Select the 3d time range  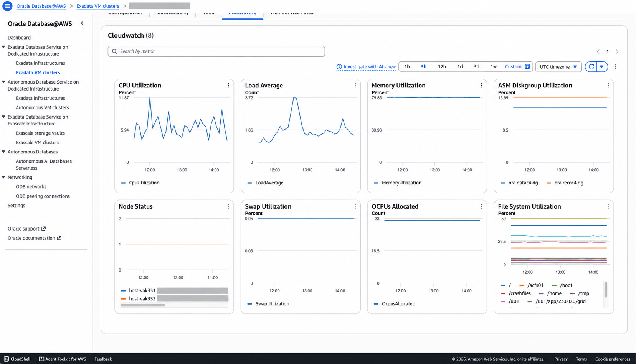click(x=476, y=67)
